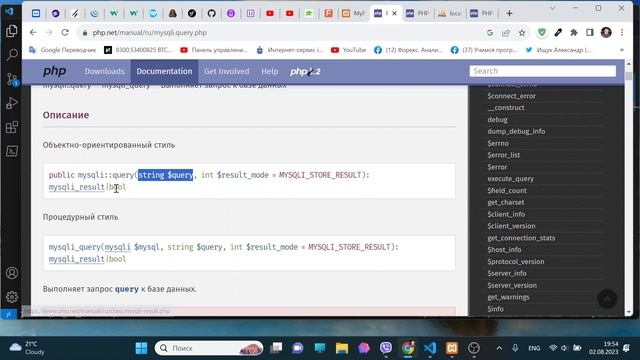The image size is (640, 360).
Task: Open get_connection_stats sidebar entry
Action: click(521, 238)
